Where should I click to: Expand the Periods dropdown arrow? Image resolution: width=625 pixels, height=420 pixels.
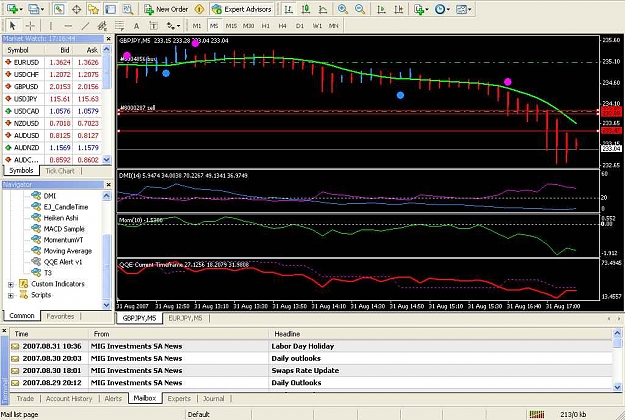pos(448,9)
